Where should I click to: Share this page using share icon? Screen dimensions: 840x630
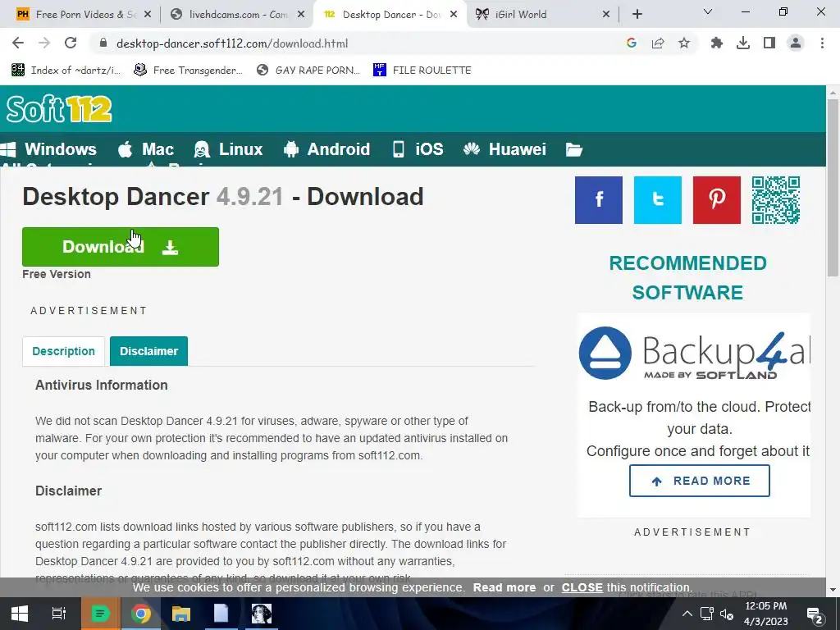pos(658,43)
